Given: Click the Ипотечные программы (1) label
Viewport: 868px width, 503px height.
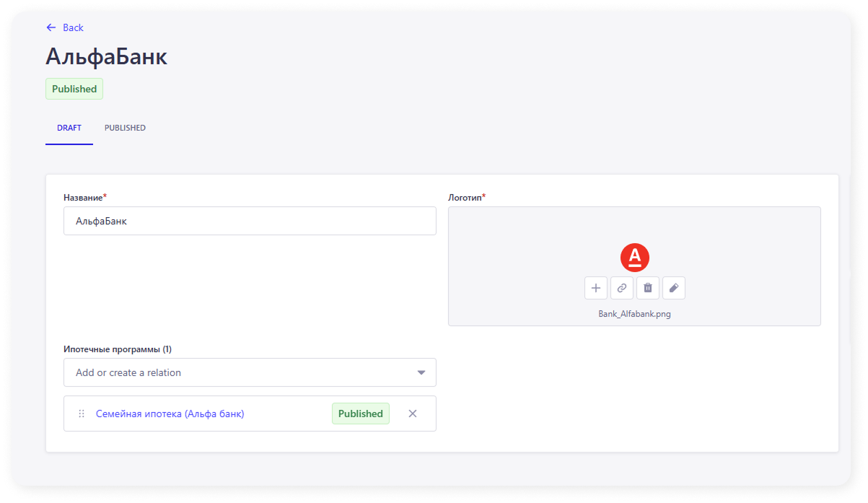Looking at the screenshot, I should [118, 349].
